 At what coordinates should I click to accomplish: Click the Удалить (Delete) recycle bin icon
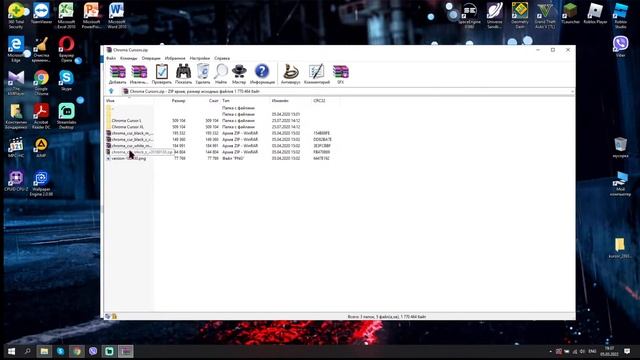coord(203,74)
